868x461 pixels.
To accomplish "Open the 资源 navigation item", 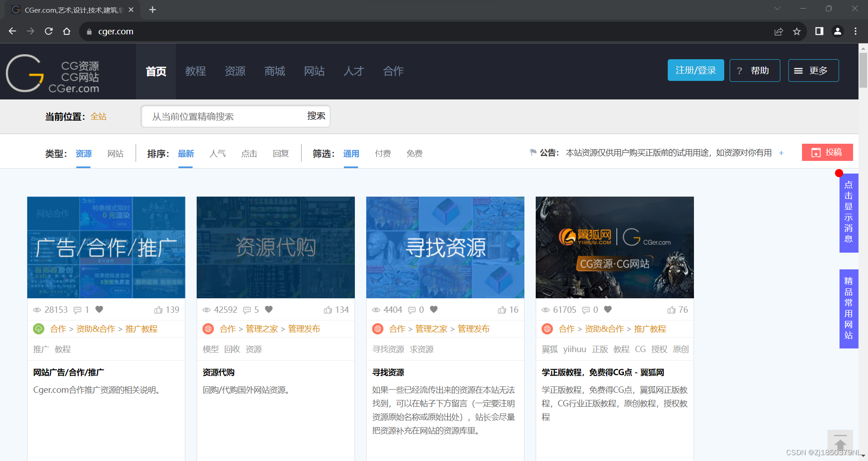I will click(x=235, y=71).
